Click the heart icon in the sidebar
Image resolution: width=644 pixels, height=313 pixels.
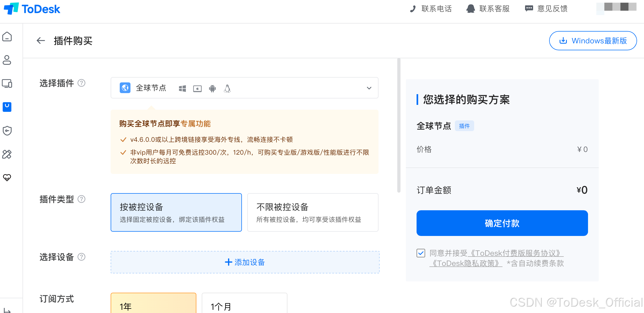coord(7,177)
